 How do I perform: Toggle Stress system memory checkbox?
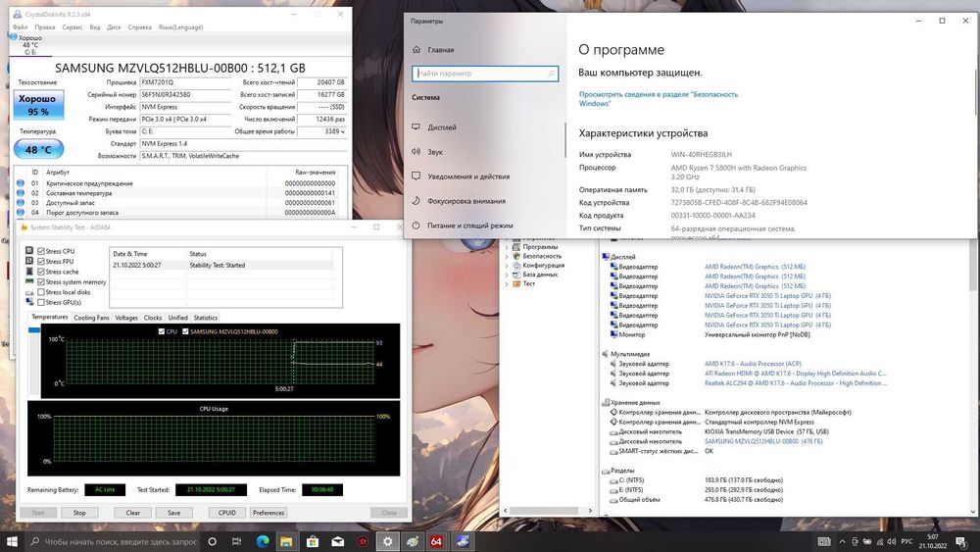tap(41, 282)
